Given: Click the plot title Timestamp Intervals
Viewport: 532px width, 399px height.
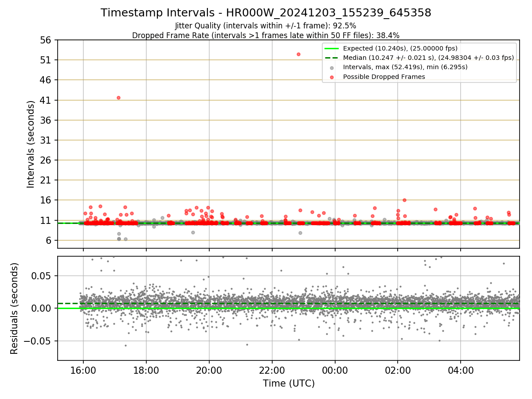Looking at the screenshot, I should click(266, 13).
